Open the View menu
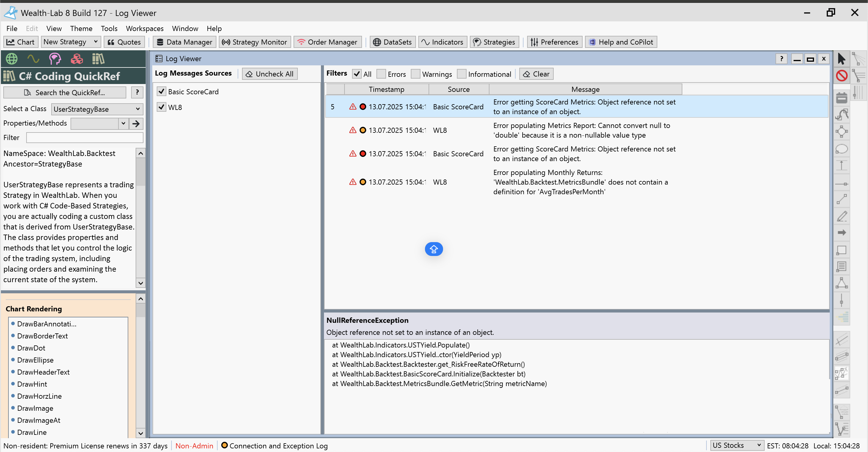 point(54,29)
